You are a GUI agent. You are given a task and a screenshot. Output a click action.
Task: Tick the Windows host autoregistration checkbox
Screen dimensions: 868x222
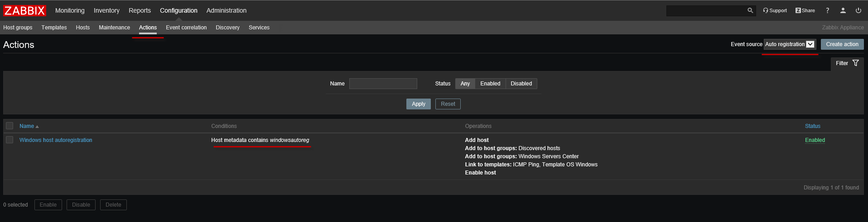click(x=10, y=140)
